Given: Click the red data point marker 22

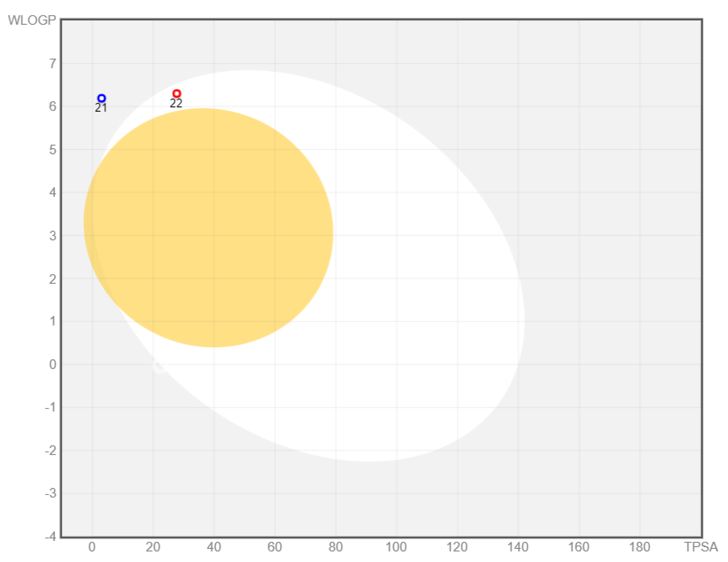Looking at the screenshot, I should pos(176,94).
